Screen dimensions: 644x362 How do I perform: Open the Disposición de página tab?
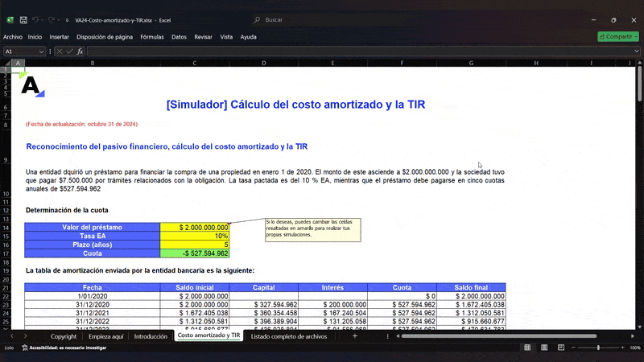pyautogui.click(x=105, y=37)
